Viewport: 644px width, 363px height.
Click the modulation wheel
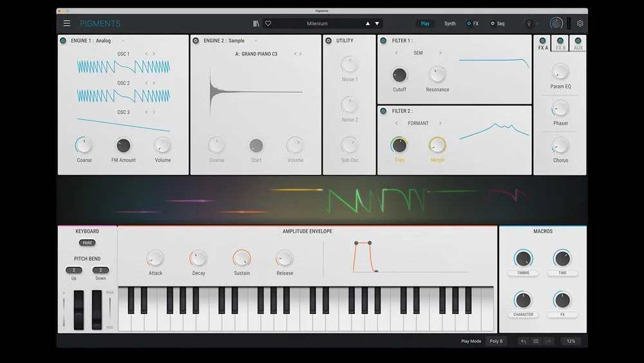97,310
